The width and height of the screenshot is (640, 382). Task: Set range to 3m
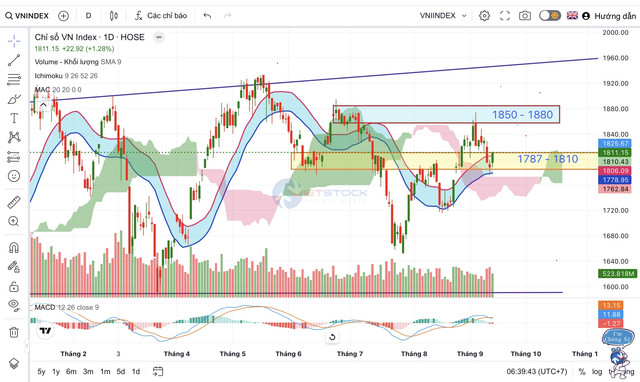coord(88,371)
